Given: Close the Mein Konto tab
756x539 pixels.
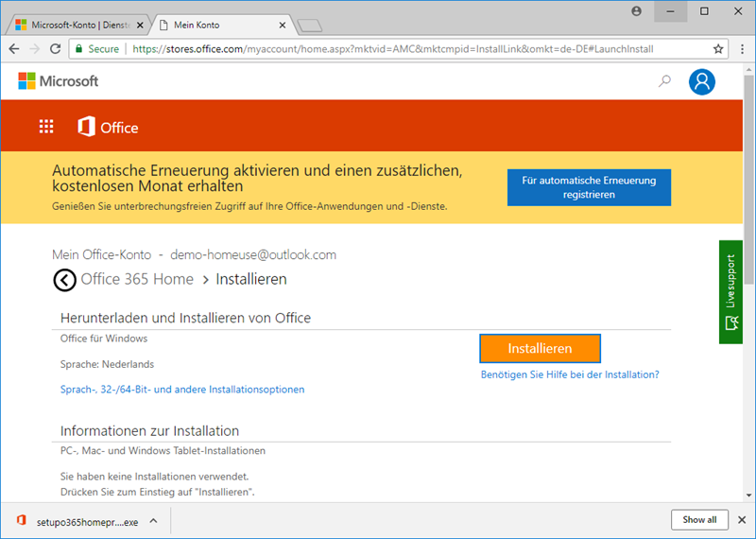Looking at the screenshot, I should [x=283, y=26].
